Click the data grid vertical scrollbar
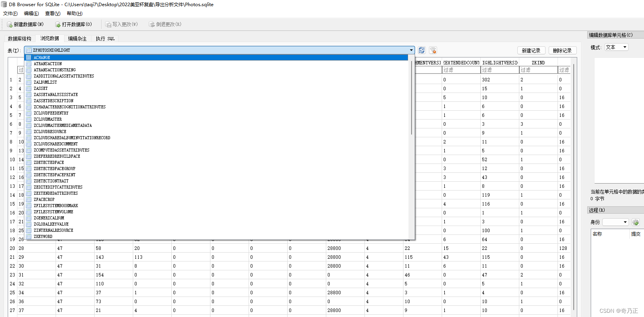Viewport: 644px width, 317px height. 574,187
